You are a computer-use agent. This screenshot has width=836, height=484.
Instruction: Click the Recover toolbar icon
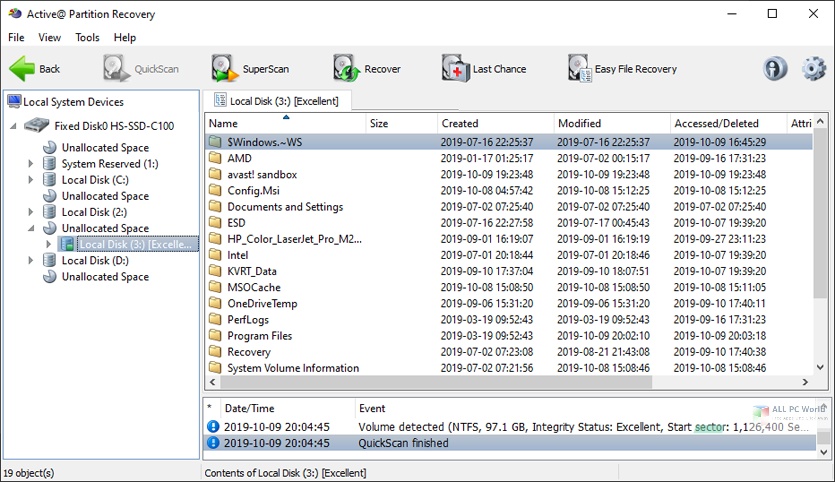click(x=367, y=69)
